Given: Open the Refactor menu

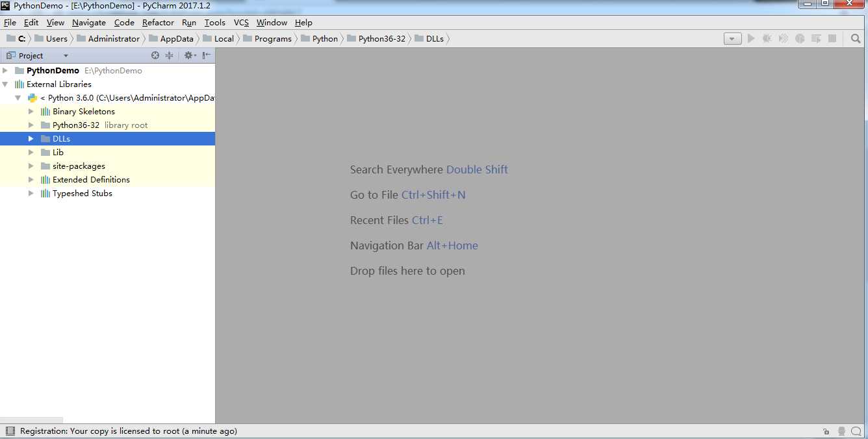Looking at the screenshot, I should tap(158, 22).
